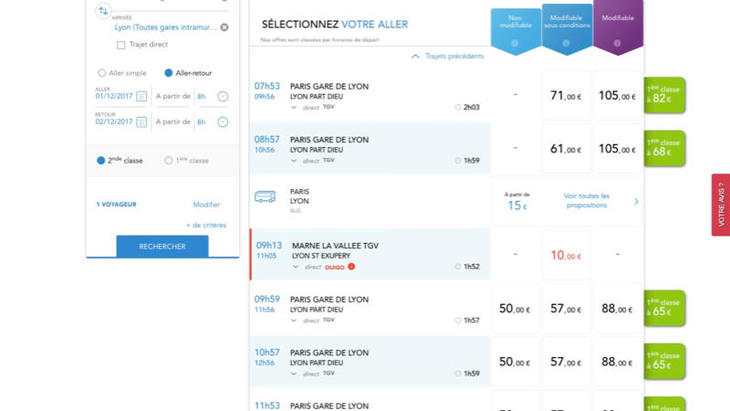Open calendar icon for Aller date
This screenshot has height=411, width=730.
click(x=141, y=97)
